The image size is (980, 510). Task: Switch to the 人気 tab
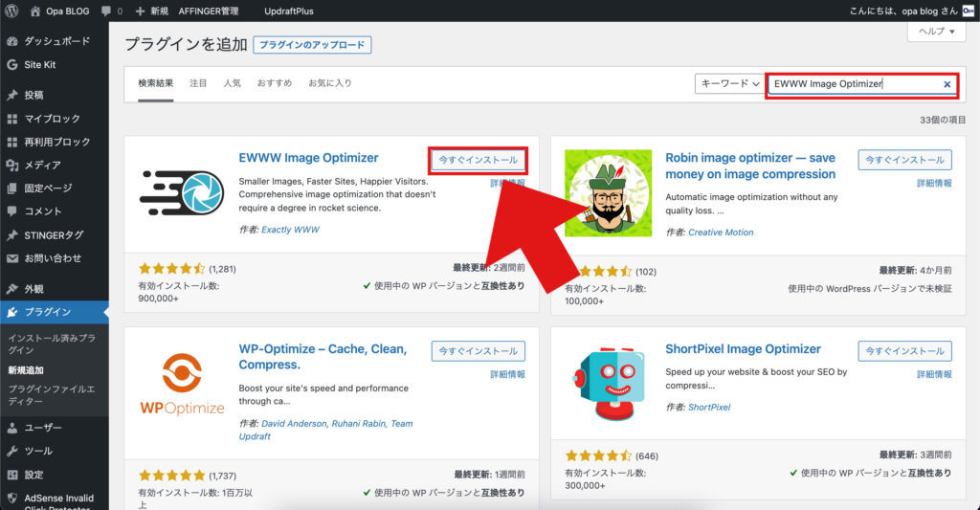(232, 83)
